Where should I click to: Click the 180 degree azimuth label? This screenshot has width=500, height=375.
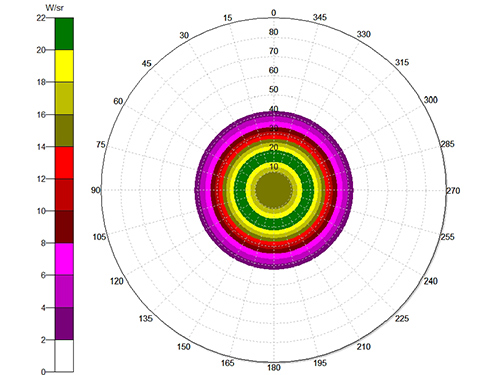(x=274, y=367)
